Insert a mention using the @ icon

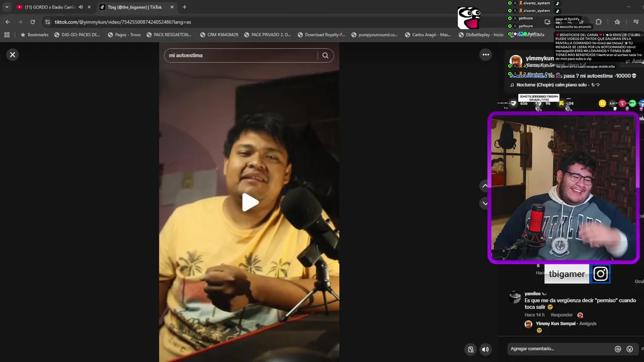pyautogui.click(x=618, y=349)
